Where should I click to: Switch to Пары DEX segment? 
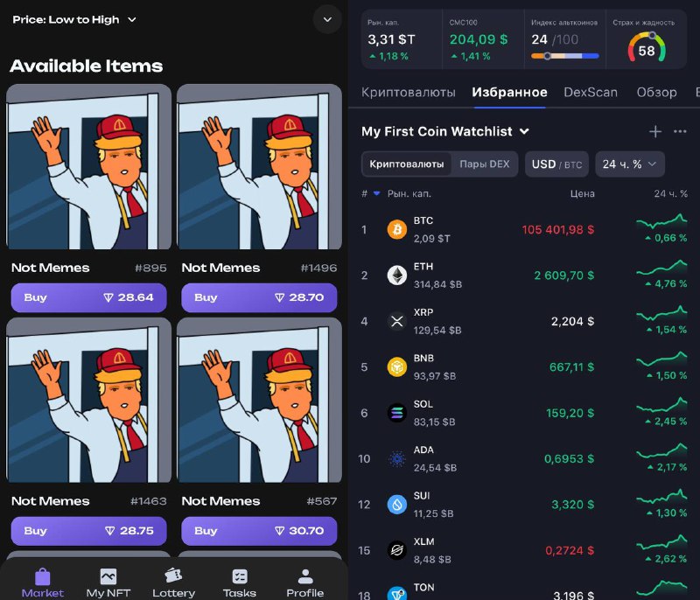coord(485,164)
